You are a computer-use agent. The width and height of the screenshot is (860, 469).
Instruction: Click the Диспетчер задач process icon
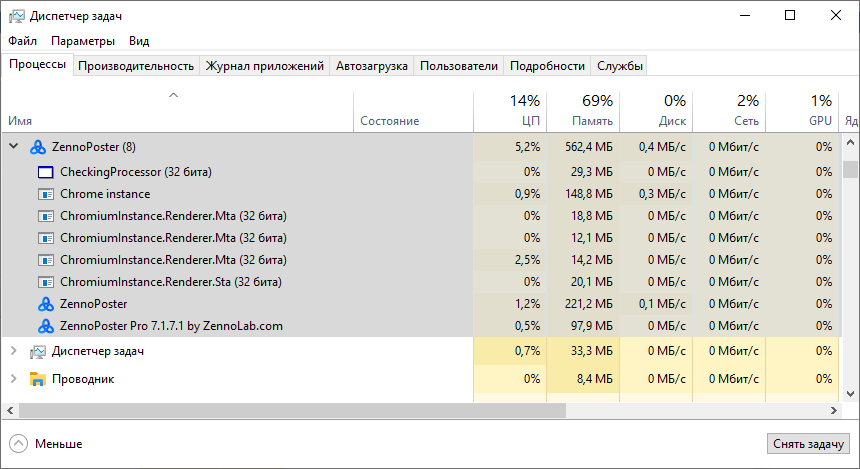[38, 352]
